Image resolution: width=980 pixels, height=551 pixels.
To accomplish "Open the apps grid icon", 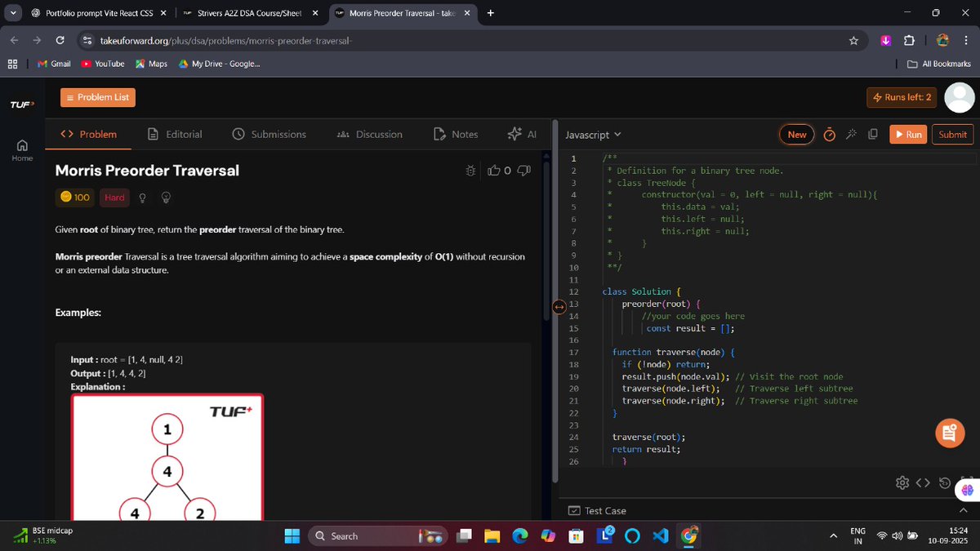I will coord(13,64).
